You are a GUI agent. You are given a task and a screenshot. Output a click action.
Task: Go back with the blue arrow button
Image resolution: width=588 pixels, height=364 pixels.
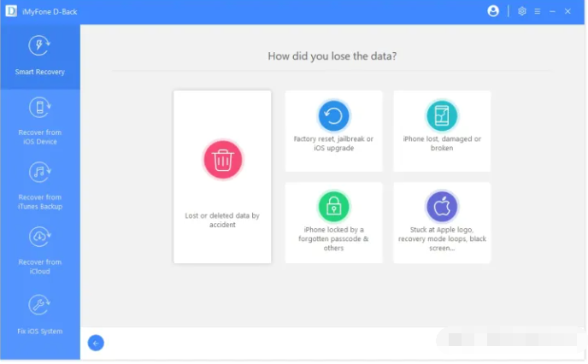pyautogui.click(x=96, y=343)
